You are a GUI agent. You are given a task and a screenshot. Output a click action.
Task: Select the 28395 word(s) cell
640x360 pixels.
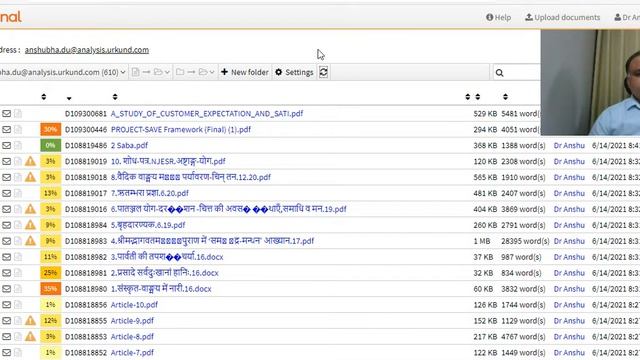pyautogui.click(x=525, y=241)
